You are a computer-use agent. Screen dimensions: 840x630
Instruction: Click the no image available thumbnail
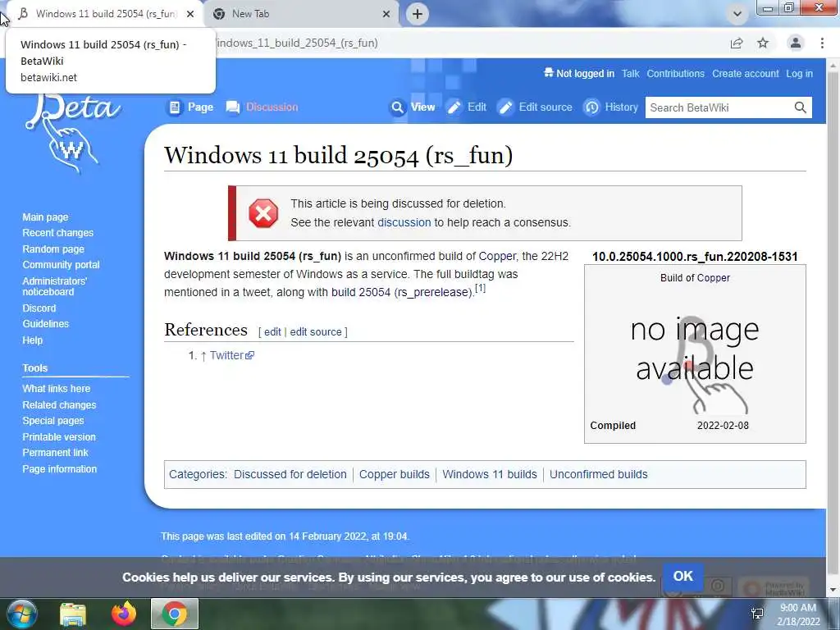695,363
